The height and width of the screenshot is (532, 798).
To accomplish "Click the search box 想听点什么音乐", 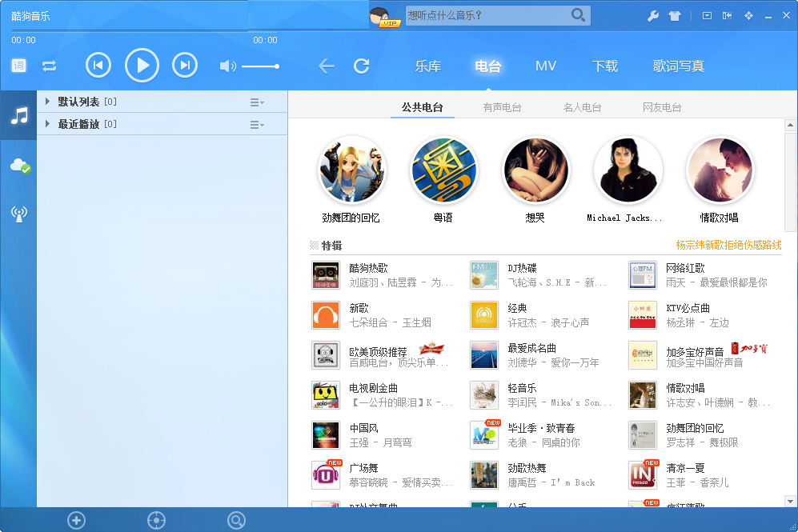I will [x=487, y=16].
